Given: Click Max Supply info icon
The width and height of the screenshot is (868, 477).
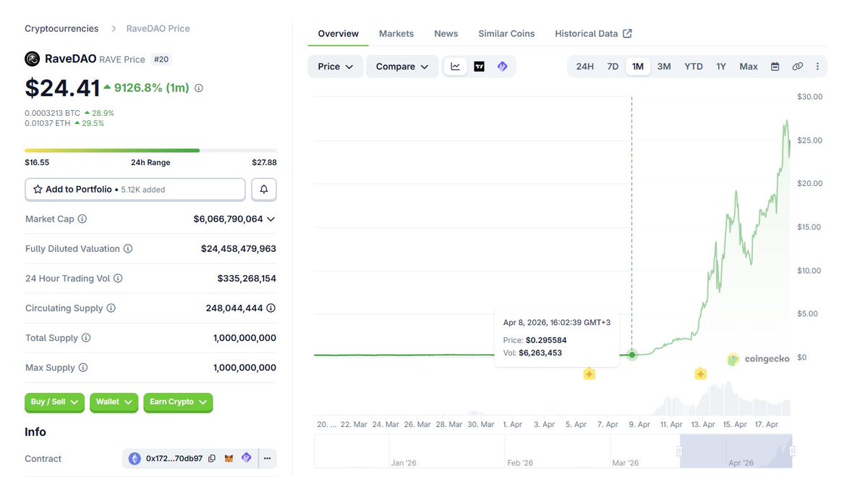Looking at the screenshot, I should click(83, 368).
